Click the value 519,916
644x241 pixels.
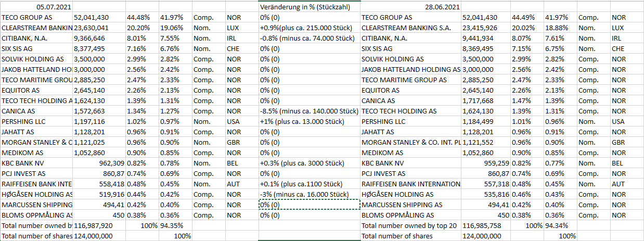pos(99,194)
